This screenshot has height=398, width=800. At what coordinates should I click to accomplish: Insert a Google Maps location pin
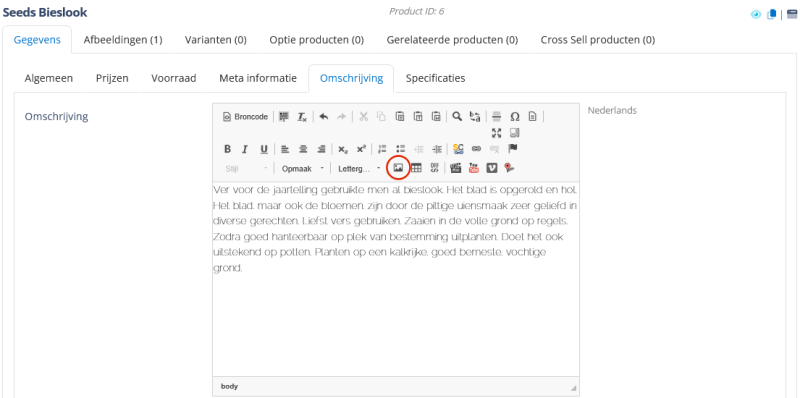tap(509, 168)
